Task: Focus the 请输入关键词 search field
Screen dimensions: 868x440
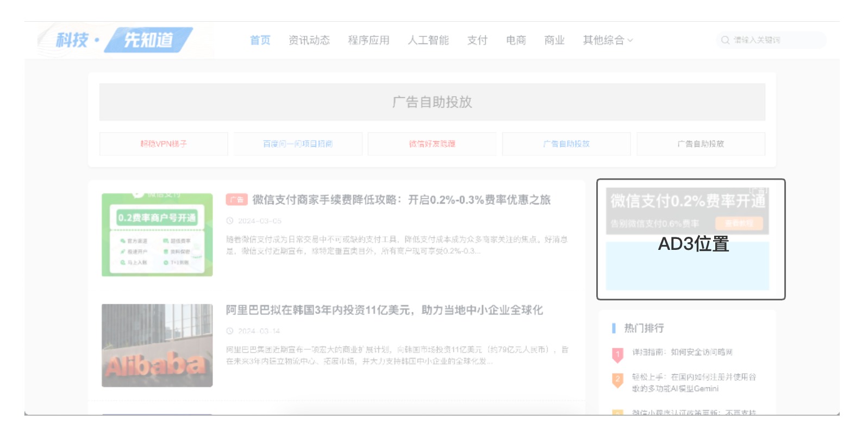Action: pos(771,40)
